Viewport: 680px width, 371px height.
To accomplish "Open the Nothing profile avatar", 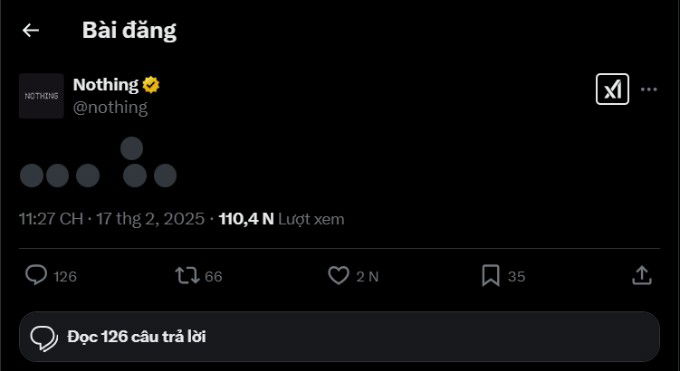I will tap(41, 96).
